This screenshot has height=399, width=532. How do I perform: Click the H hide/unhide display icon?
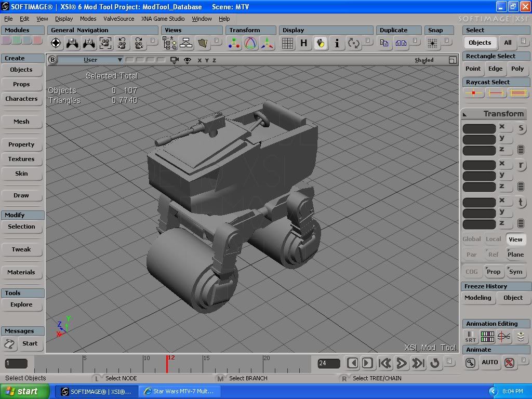click(x=303, y=43)
